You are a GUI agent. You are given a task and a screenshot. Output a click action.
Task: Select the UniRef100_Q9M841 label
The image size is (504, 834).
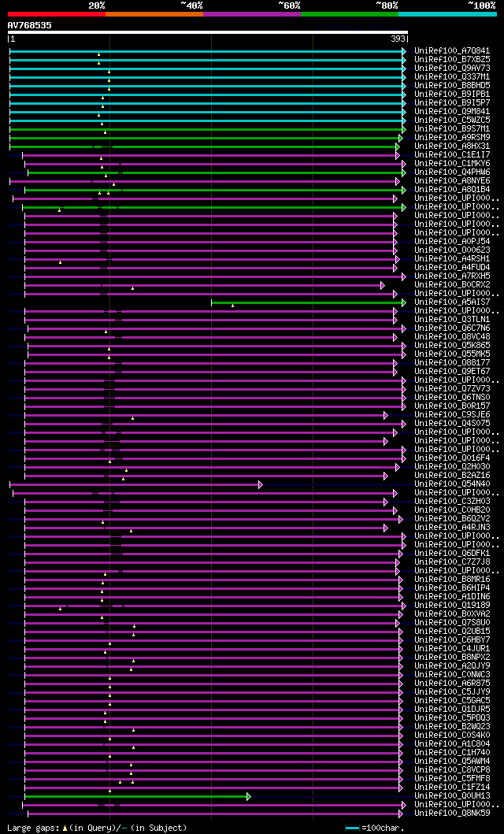point(453,111)
